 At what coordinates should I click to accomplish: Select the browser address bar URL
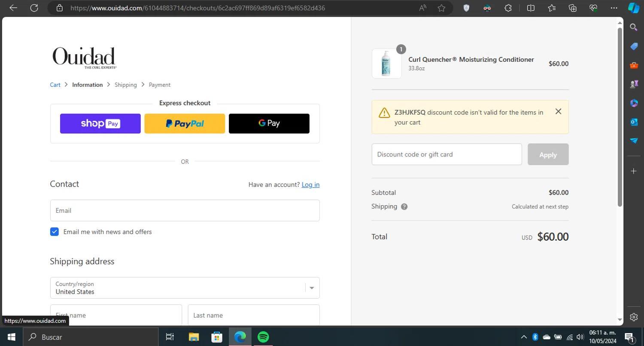pyautogui.click(x=197, y=8)
